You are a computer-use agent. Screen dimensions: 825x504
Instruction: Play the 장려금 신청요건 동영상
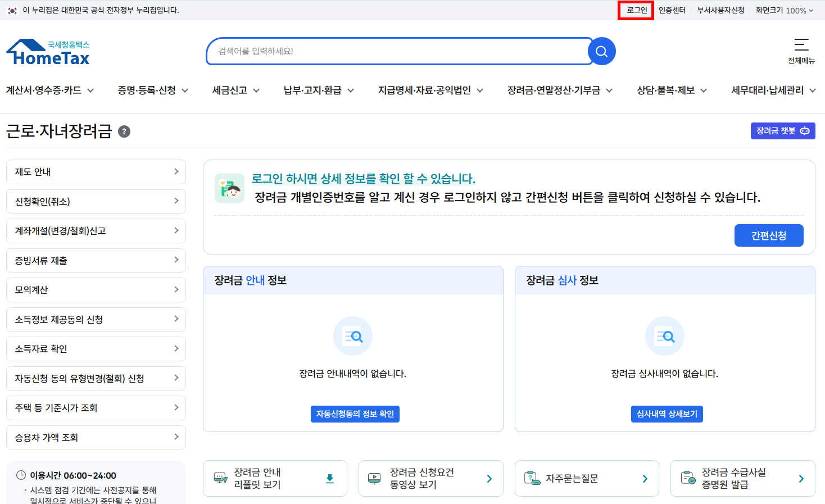(430, 478)
